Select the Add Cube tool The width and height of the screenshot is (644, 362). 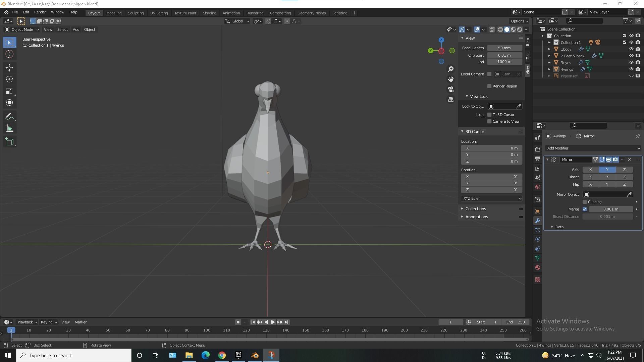(x=9, y=142)
